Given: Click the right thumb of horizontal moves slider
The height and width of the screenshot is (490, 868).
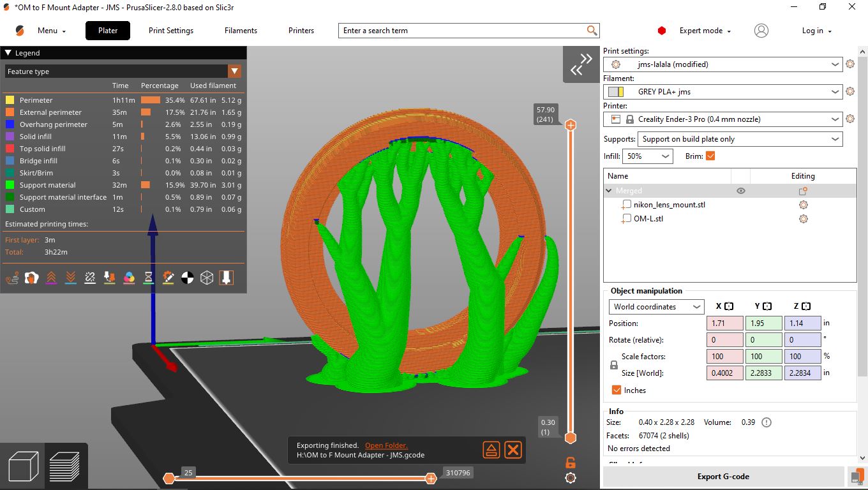Looking at the screenshot, I should [431, 479].
